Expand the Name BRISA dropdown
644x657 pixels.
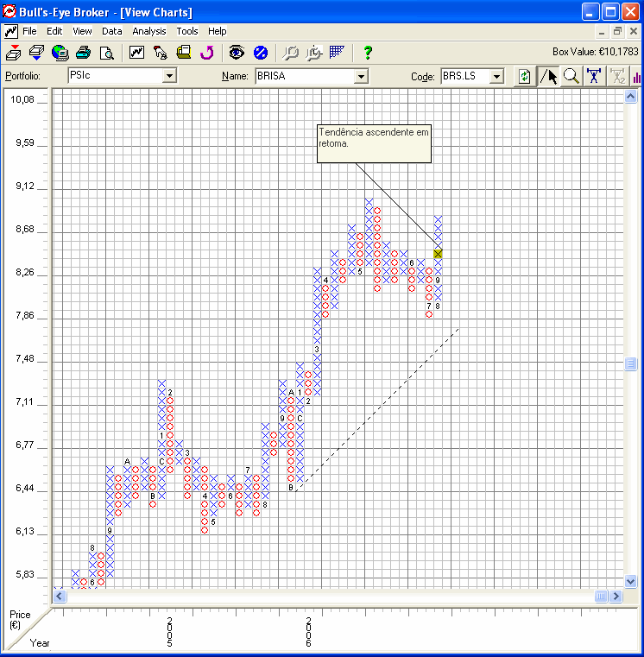tap(361, 77)
